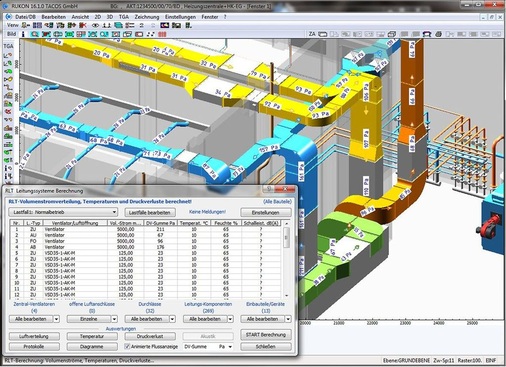Open the Lastfall1: Normalbetrieb dropdown
This screenshot has width=506, height=367.
[63, 212]
